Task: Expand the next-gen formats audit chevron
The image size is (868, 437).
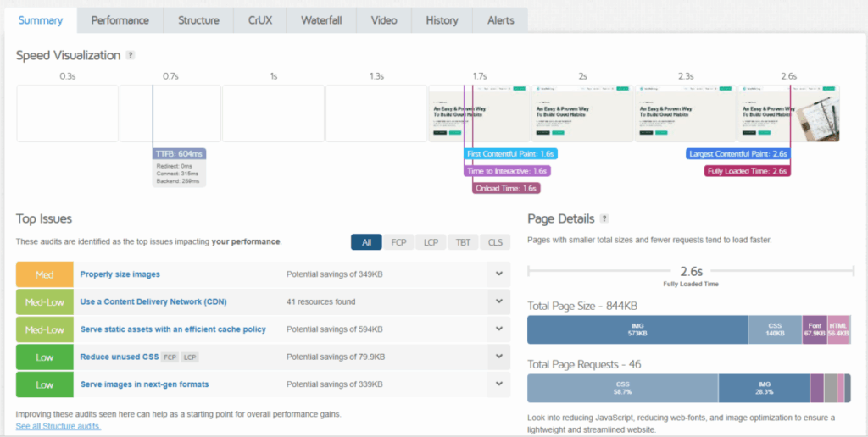Action: point(498,384)
